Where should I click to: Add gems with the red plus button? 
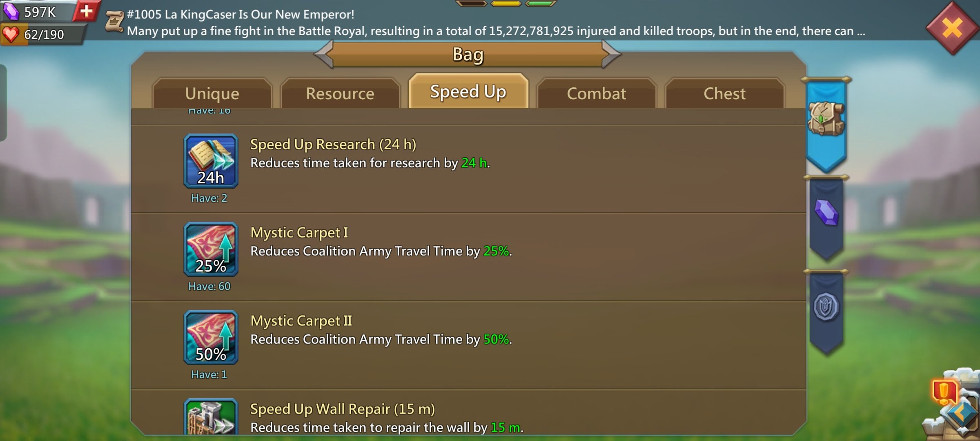(x=86, y=11)
